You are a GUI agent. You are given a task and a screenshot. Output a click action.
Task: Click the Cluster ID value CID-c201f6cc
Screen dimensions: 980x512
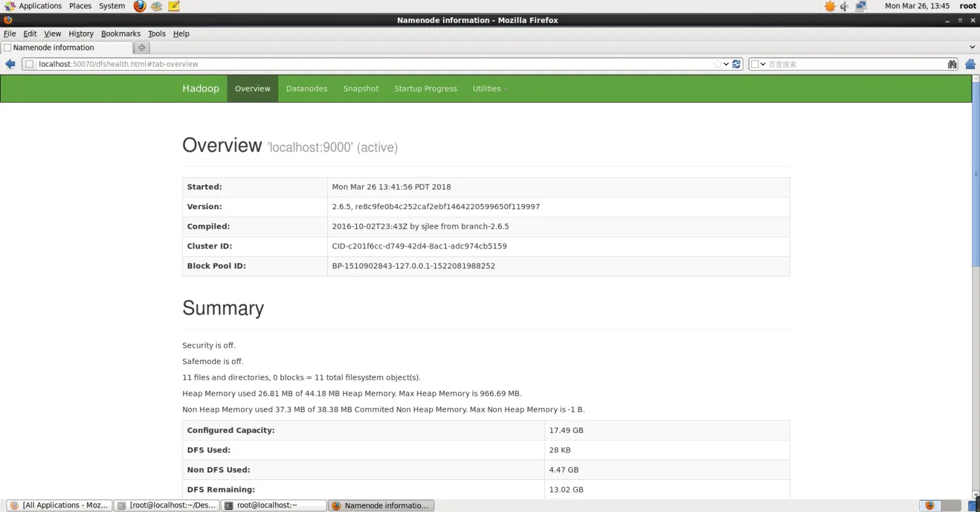pyautogui.click(x=419, y=247)
